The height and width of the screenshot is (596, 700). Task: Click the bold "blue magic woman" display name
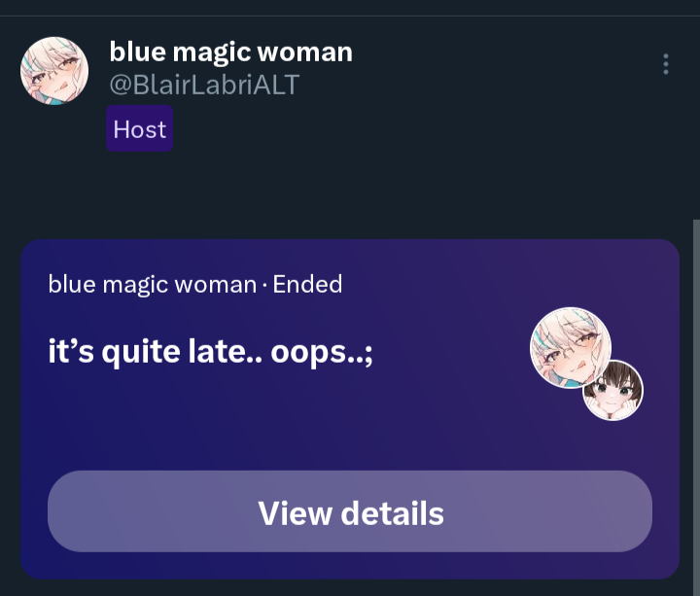click(x=230, y=53)
